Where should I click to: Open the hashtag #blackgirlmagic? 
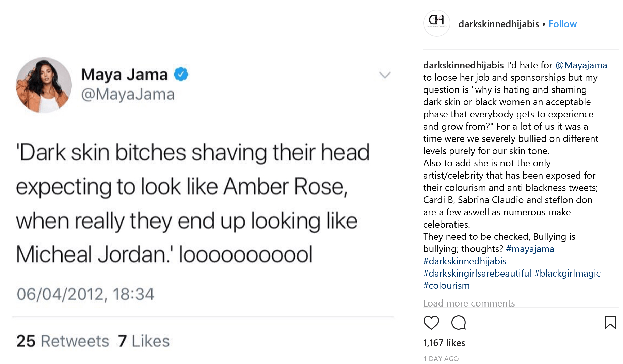[x=567, y=273]
